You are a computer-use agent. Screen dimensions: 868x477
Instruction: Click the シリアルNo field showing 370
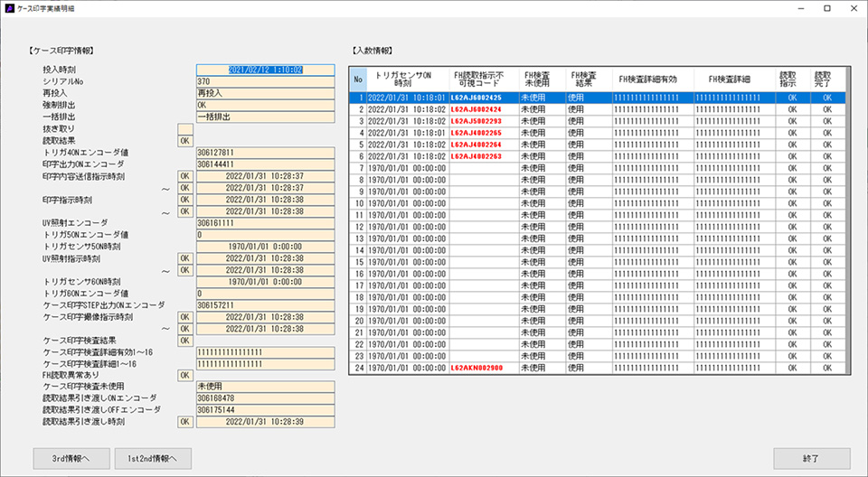point(265,80)
